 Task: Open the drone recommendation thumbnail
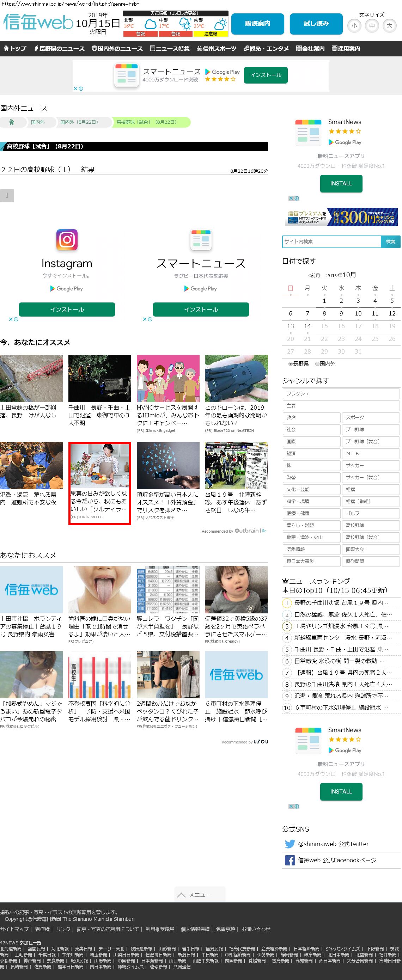(236, 379)
